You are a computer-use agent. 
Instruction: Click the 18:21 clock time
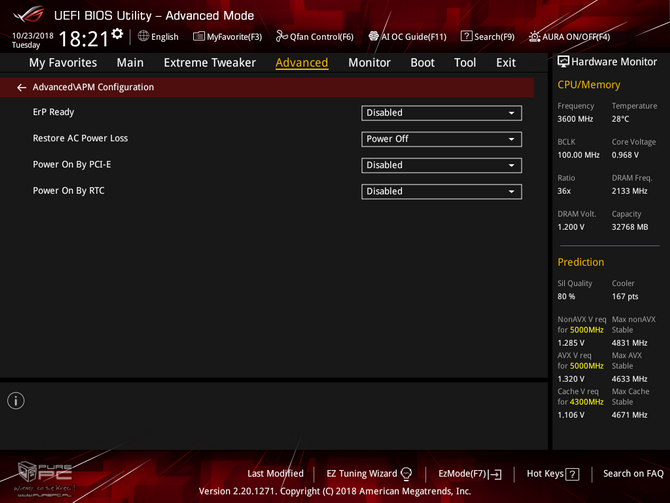(84, 39)
